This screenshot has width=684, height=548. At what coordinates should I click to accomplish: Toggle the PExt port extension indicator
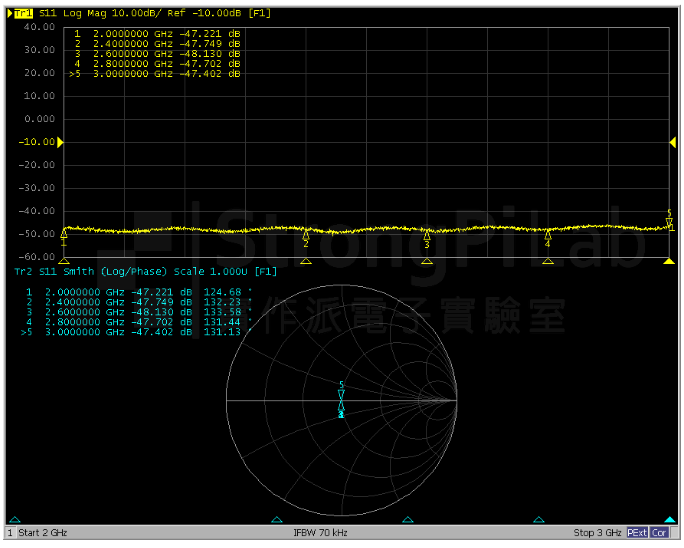click(637, 533)
